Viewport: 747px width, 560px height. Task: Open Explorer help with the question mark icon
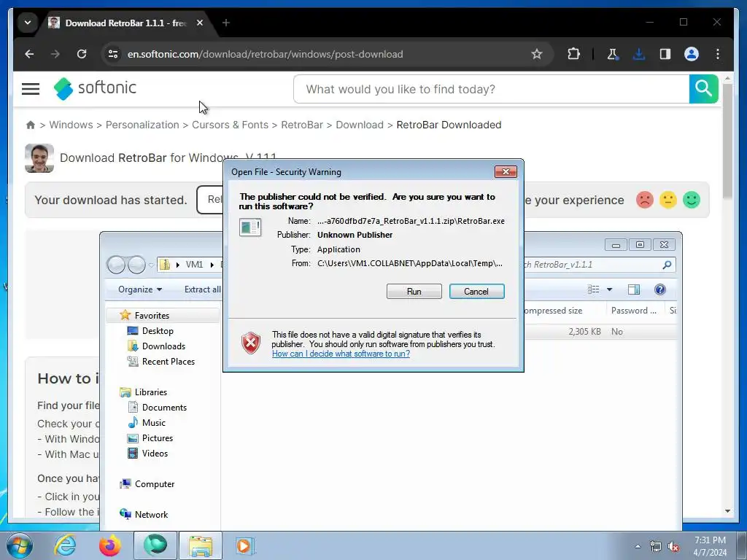(x=659, y=289)
